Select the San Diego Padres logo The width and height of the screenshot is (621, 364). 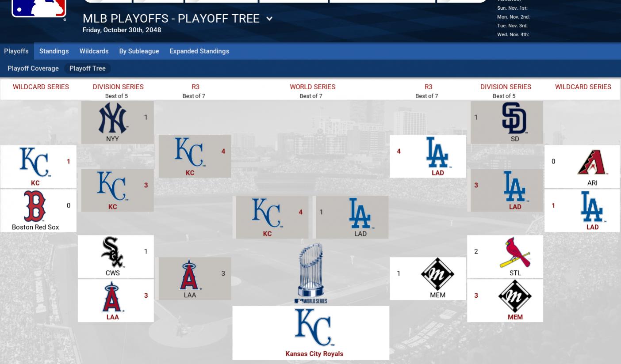[x=514, y=118]
